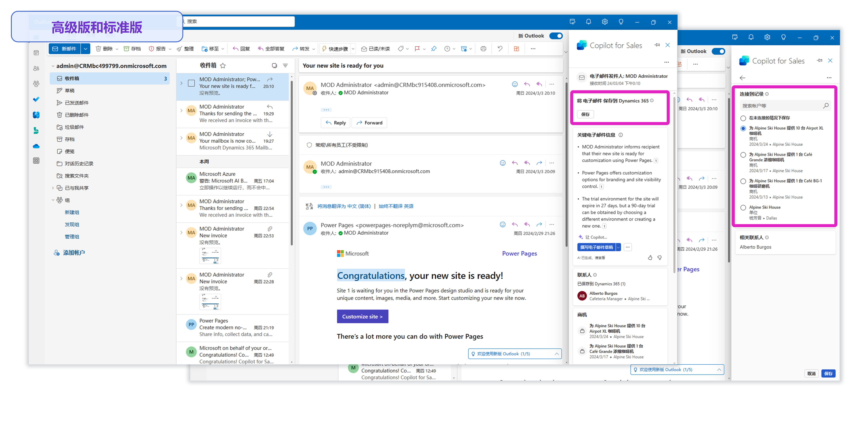
Task: Pin the Copilot for Sales pane
Action: point(657,45)
